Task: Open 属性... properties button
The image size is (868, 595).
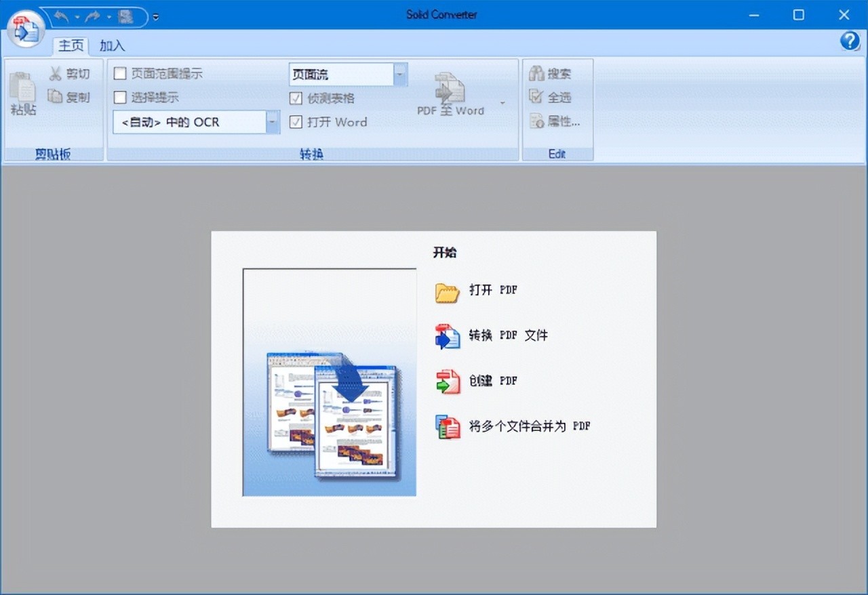Action: (x=555, y=122)
